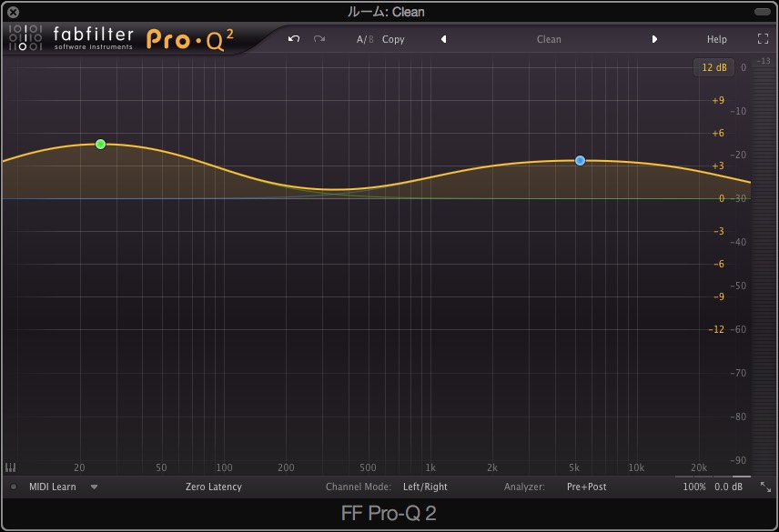Viewport: 779px width, 532px height.
Task: Enable MIDI Learn
Action: (52, 487)
